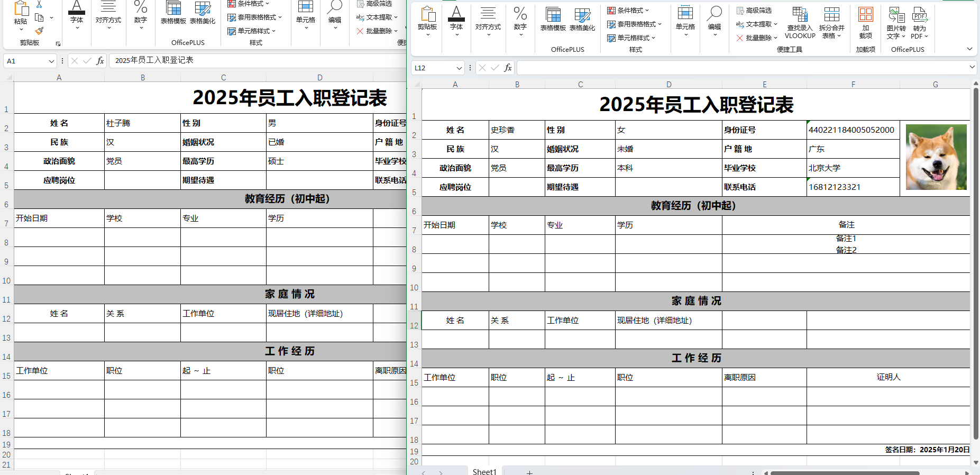Click insert function fx beside L12 box
This screenshot has width=980, height=475.
click(x=508, y=68)
